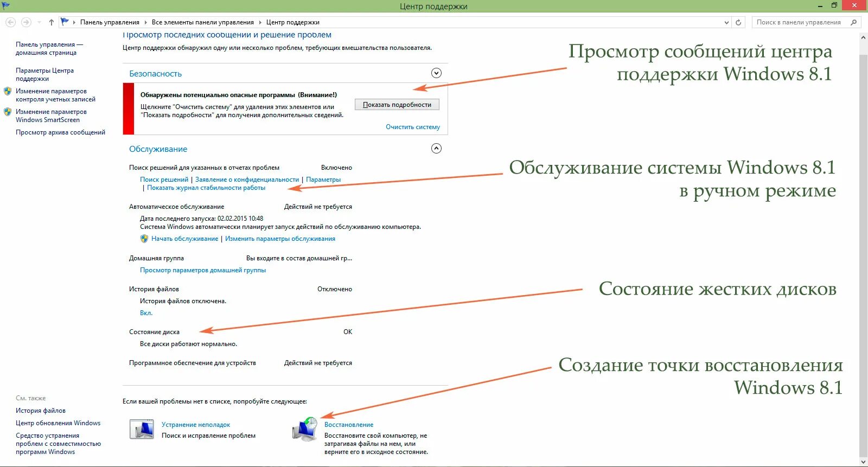Open 'Заявление о конфиденциальности' link
Viewport: 868px width, 467px height.
pyautogui.click(x=247, y=180)
